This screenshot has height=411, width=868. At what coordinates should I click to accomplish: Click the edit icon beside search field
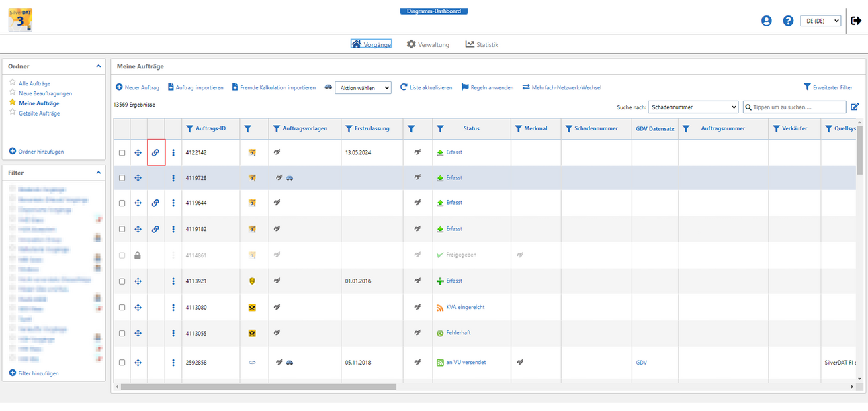[855, 107]
